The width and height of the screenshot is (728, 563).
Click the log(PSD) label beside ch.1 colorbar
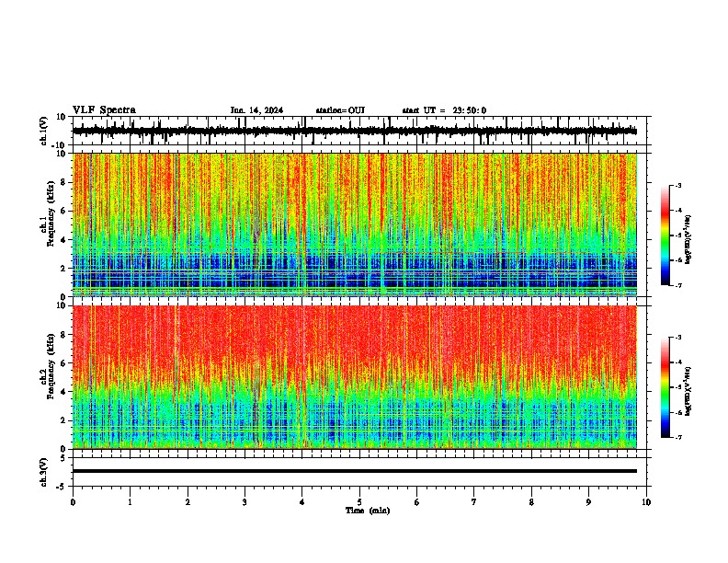point(688,240)
